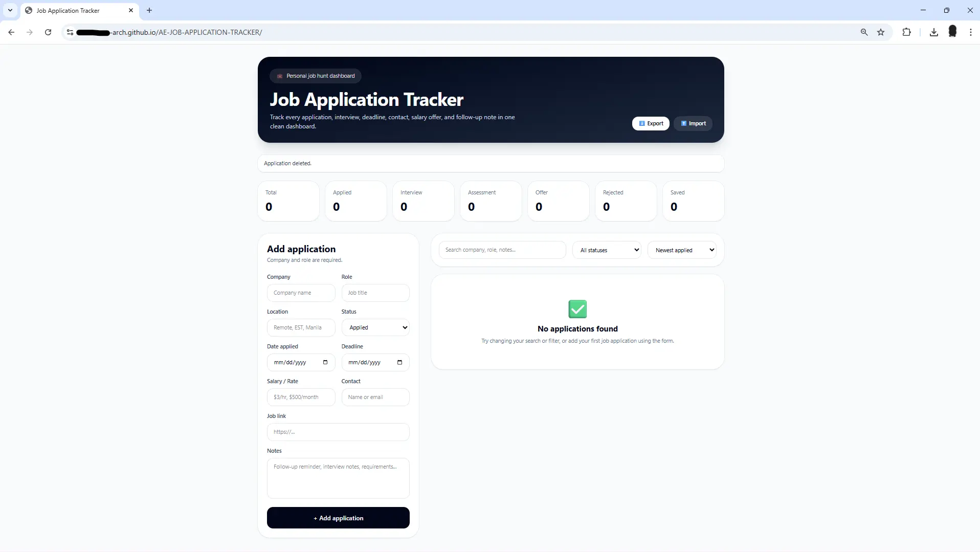
Task: Click the Offer stat card
Action: pos(559,201)
